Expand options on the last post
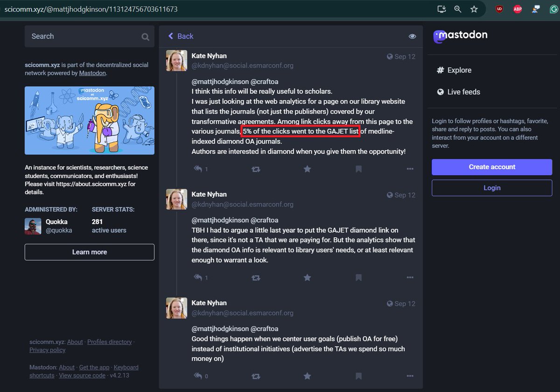 coord(410,376)
